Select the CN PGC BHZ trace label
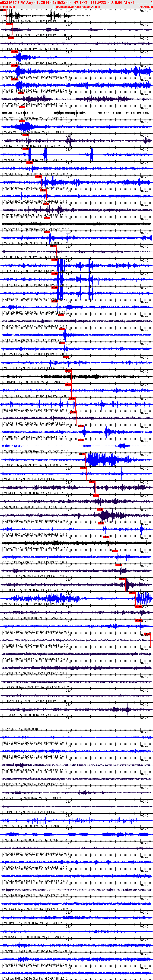This screenshot has width=153, height=980. (34, 49)
